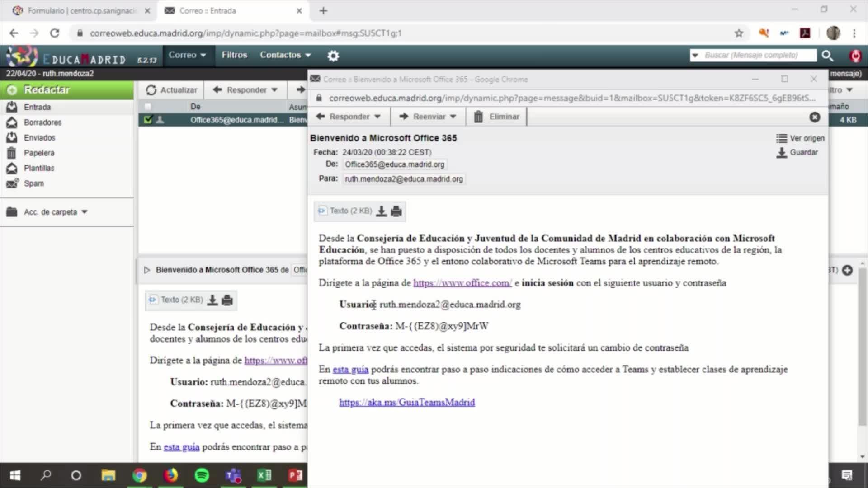Screen dimensions: 868x488
Task: Open the Reenviar dropdown arrow
Action: (453, 117)
